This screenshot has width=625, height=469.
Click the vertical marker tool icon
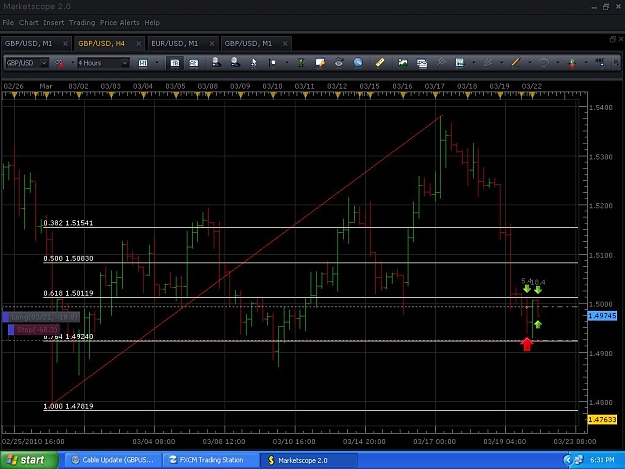coord(273,63)
